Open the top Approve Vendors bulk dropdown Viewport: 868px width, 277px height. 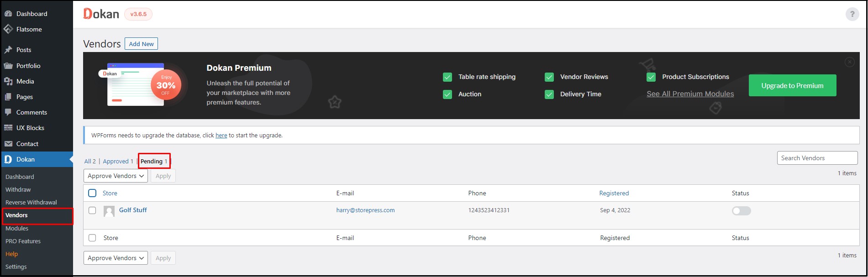(x=116, y=176)
